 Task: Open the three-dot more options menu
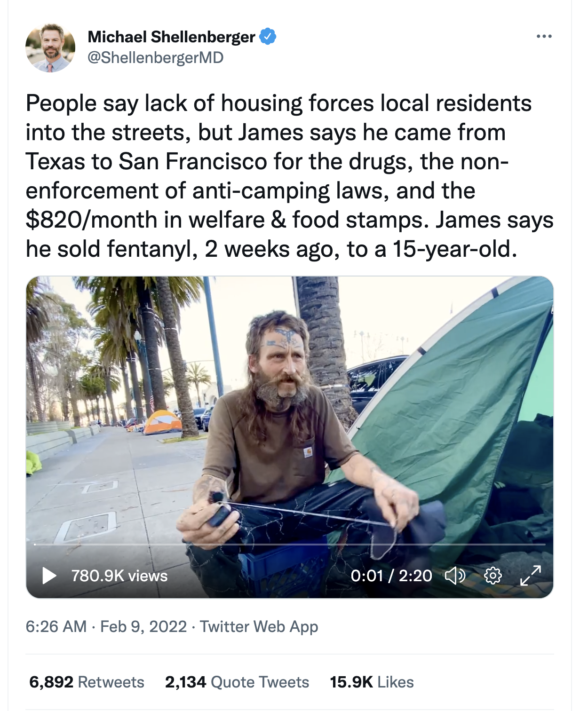[544, 36]
